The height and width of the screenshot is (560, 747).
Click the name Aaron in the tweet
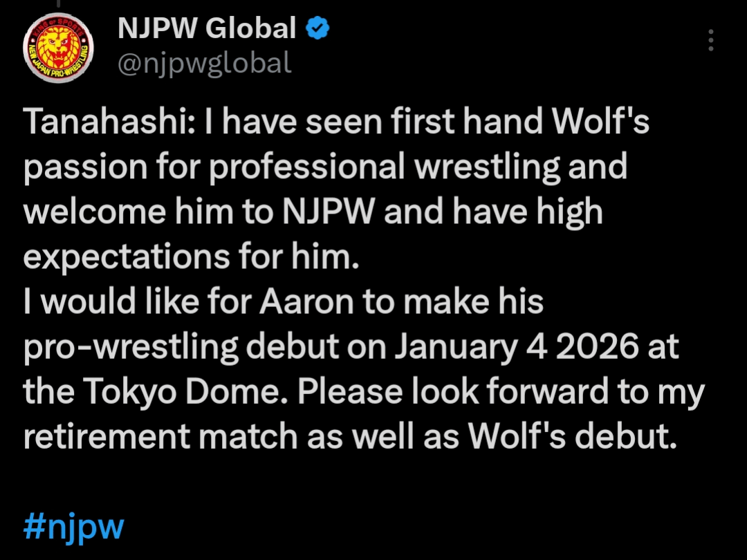click(306, 302)
